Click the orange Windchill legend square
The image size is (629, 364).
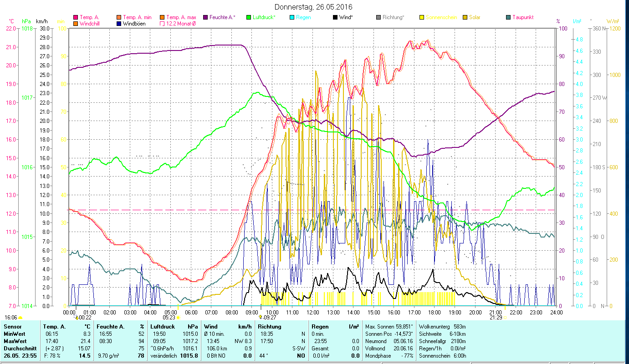point(76,24)
